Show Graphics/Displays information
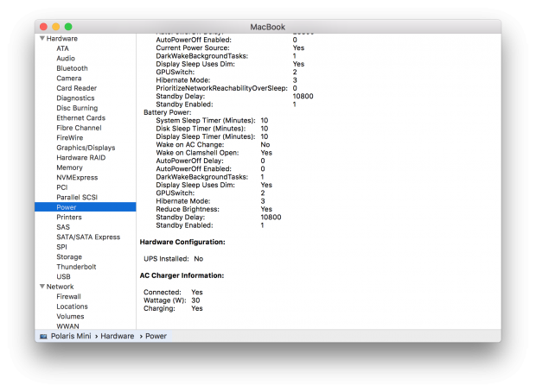Viewport: 536px width, 392px height. (86, 148)
